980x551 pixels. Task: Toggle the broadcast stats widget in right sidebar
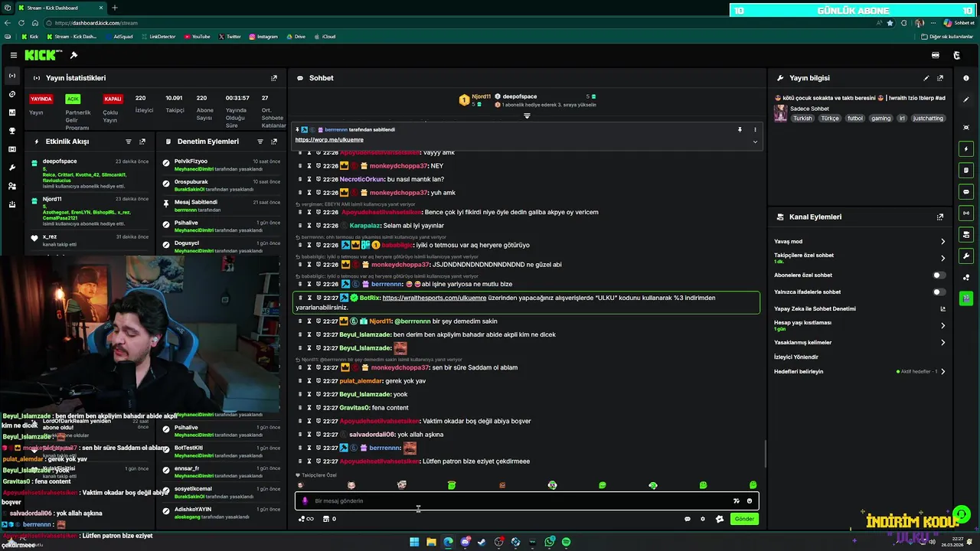point(966,213)
